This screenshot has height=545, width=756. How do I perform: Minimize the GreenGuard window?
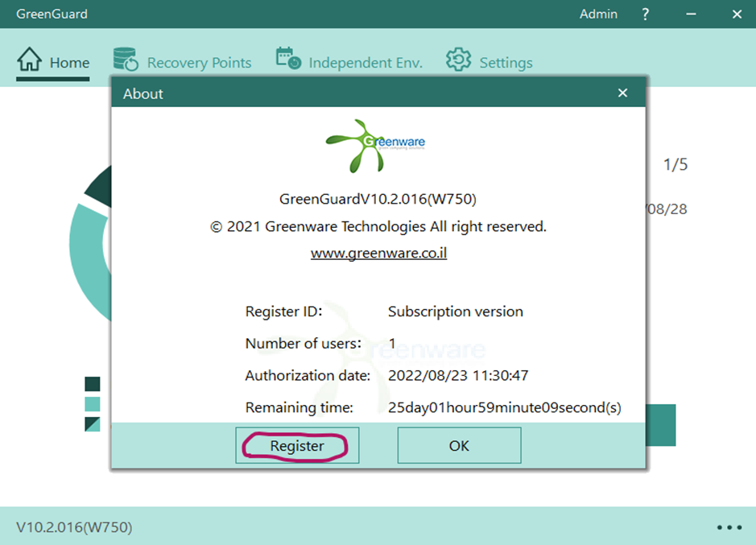pos(692,14)
